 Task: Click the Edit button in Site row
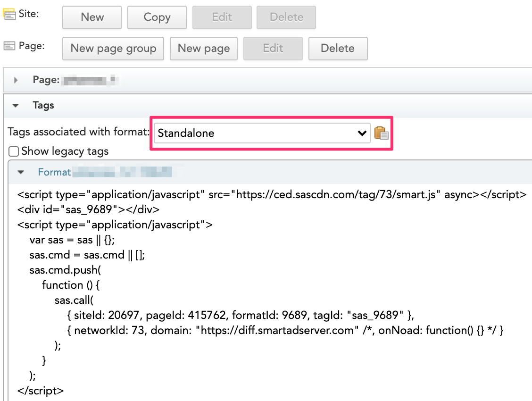point(222,17)
